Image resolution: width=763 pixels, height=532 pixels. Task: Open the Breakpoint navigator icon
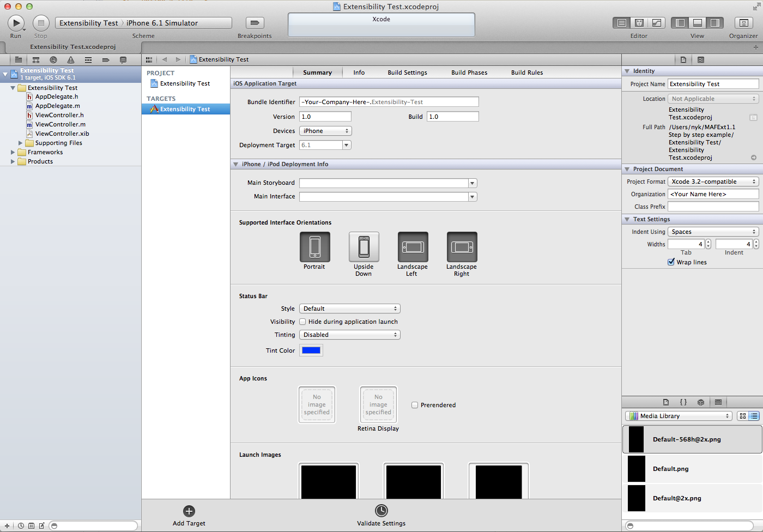point(106,60)
